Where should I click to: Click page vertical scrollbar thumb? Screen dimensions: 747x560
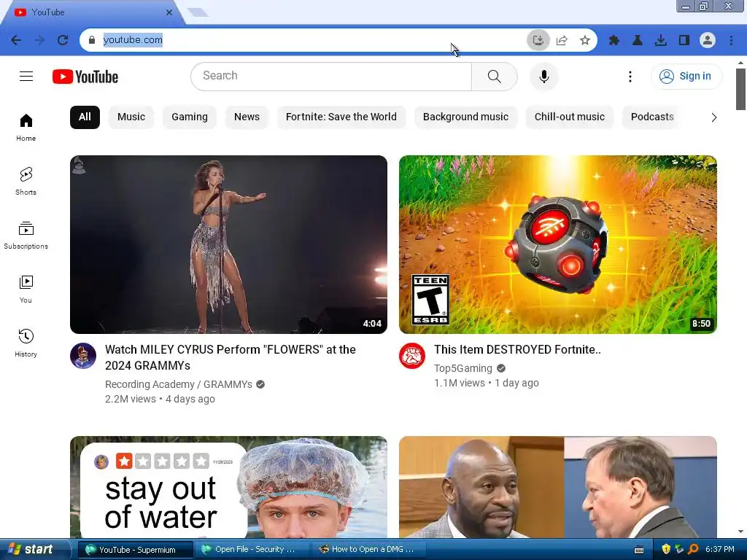click(x=740, y=90)
